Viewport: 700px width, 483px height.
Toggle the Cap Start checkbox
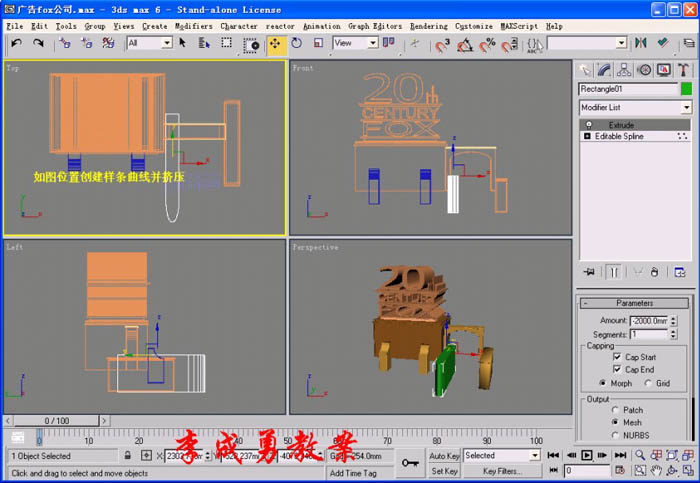tap(617, 357)
